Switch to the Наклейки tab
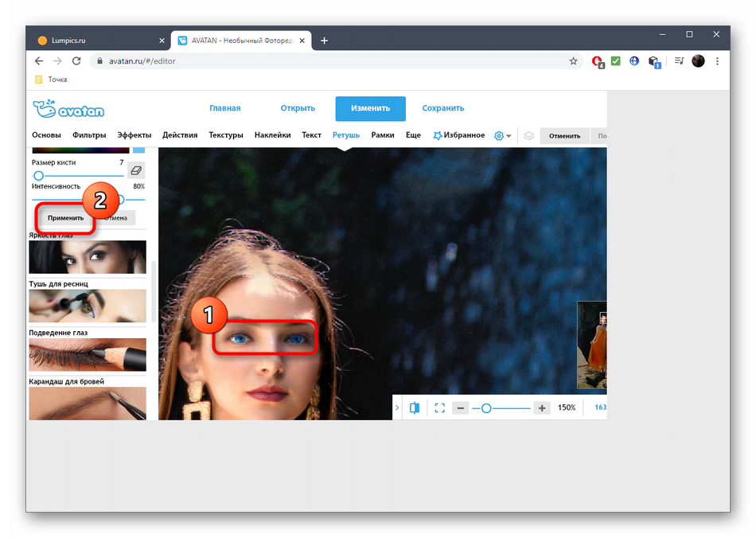 pyautogui.click(x=272, y=135)
